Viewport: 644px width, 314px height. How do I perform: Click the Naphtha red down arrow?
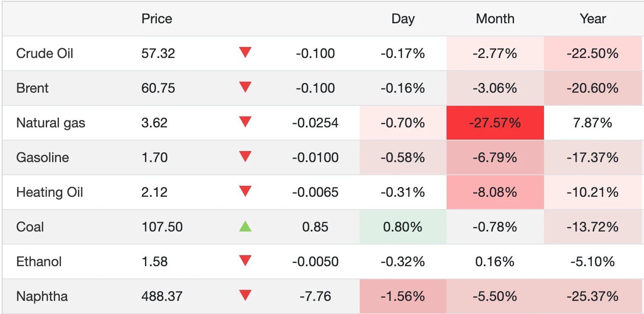point(245,296)
